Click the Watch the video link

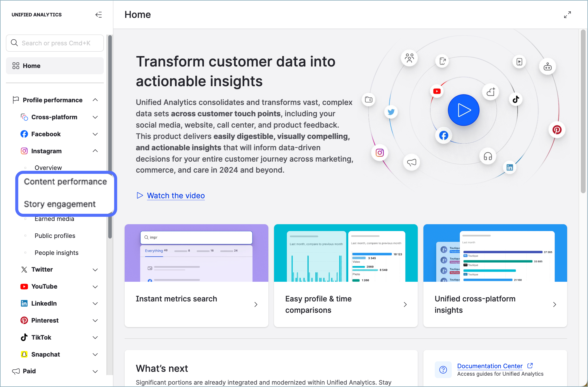176,195
